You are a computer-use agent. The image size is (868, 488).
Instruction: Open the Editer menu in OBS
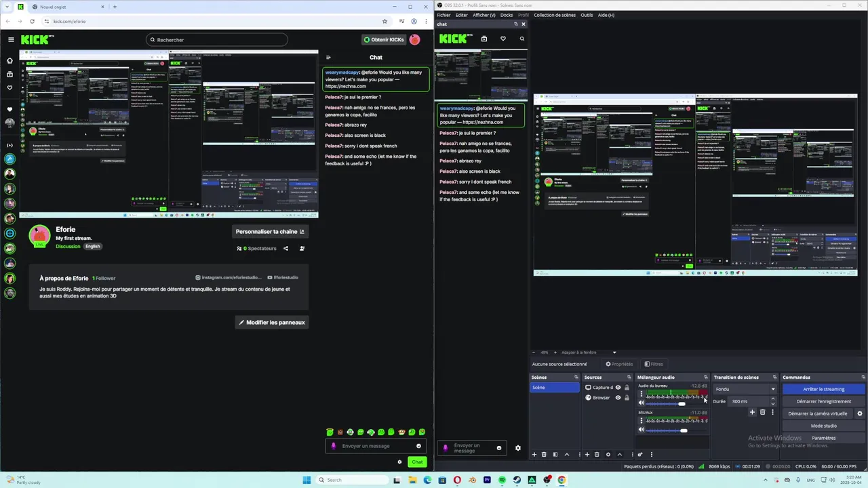462,15
